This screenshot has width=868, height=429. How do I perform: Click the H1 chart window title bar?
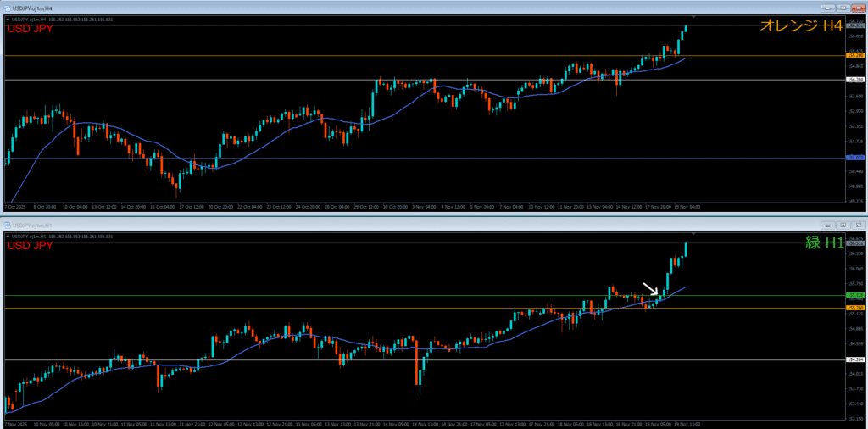pos(424,226)
